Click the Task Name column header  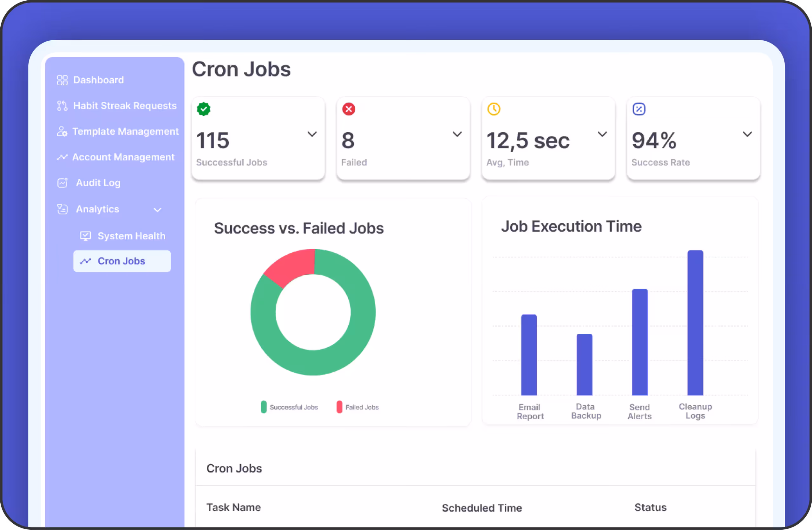click(x=234, y=507)
